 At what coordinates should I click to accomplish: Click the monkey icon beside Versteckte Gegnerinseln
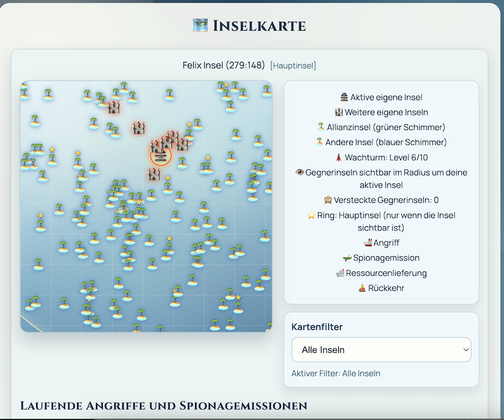[328, 200]
